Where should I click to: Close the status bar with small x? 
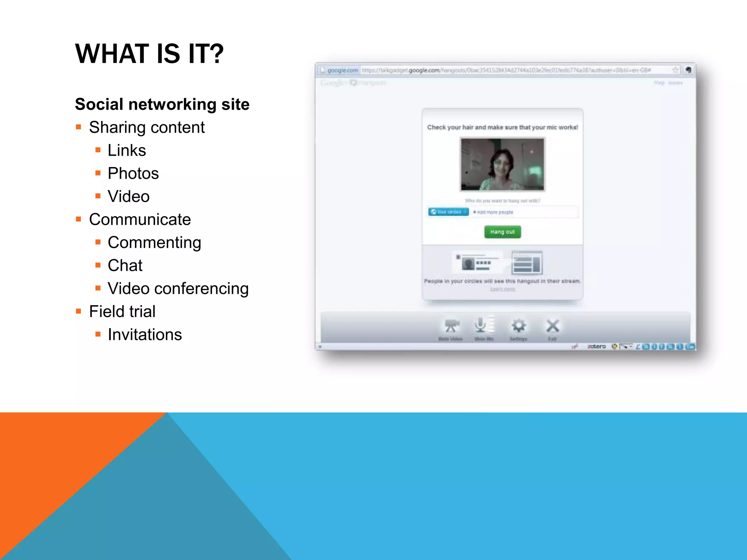pyautogui.click(x=320, y=346)
